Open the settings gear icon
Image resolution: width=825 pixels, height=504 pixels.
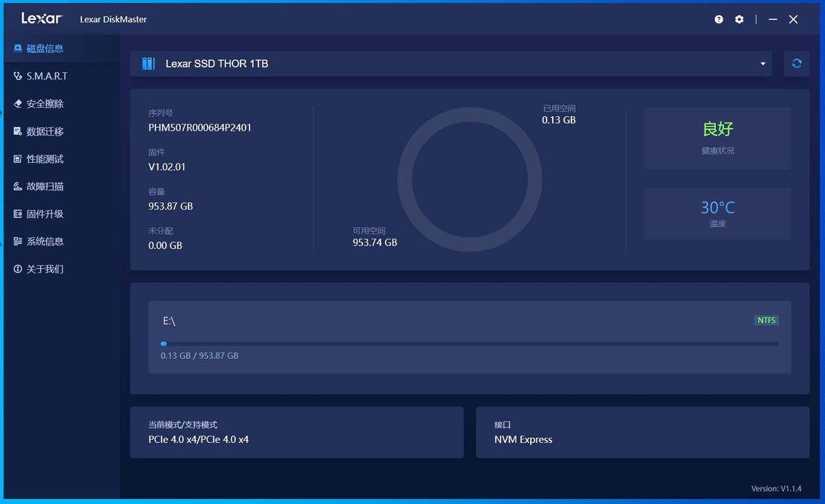[x=739, y=19]
